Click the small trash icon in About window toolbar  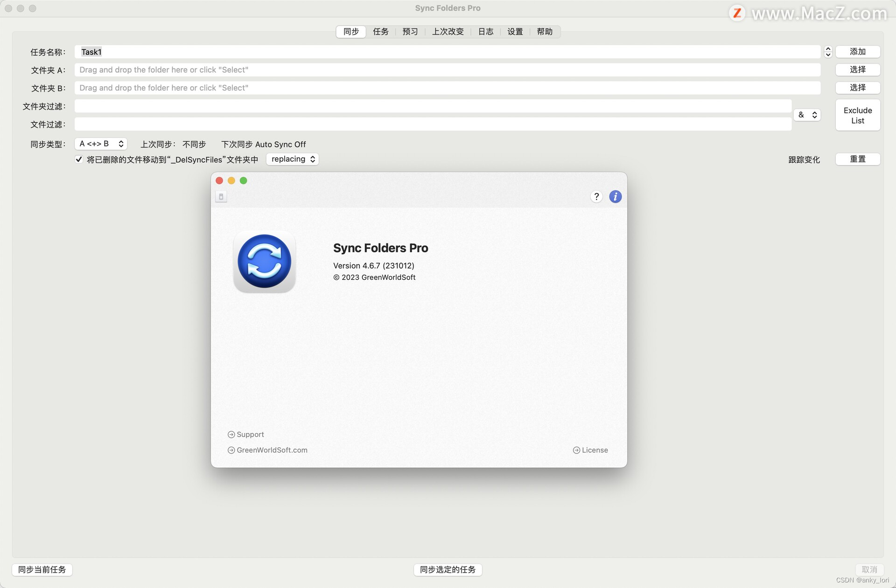point(221,197)
